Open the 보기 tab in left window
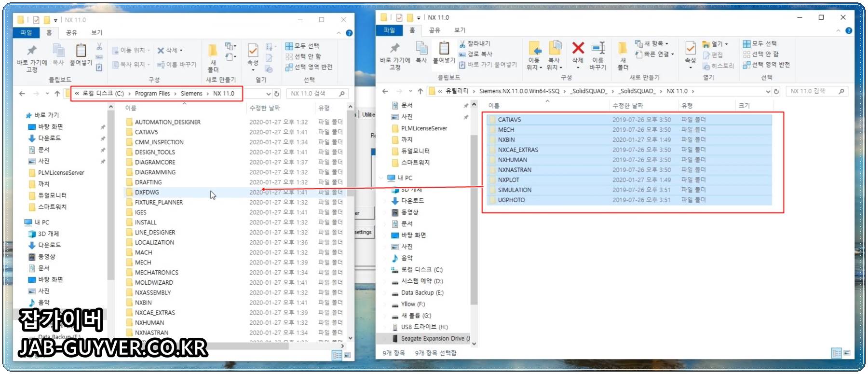868x374 pixels. pyautogui.click(x=97, y=32)
